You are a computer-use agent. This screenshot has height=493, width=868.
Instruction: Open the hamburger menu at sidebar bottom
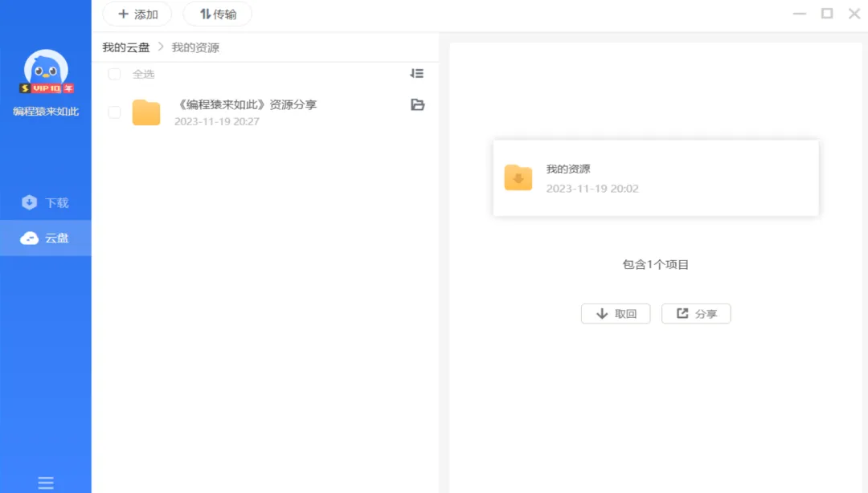[x=46, y=483]
